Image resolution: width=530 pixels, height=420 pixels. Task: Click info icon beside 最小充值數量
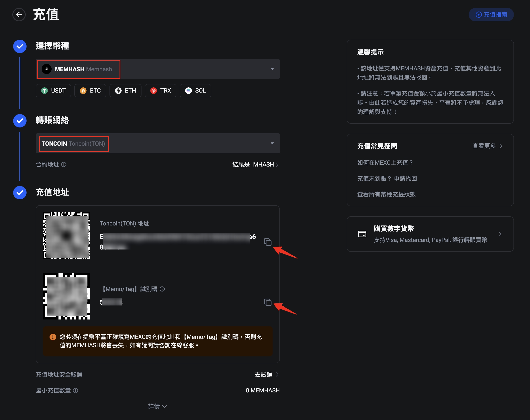coord(76,391)
